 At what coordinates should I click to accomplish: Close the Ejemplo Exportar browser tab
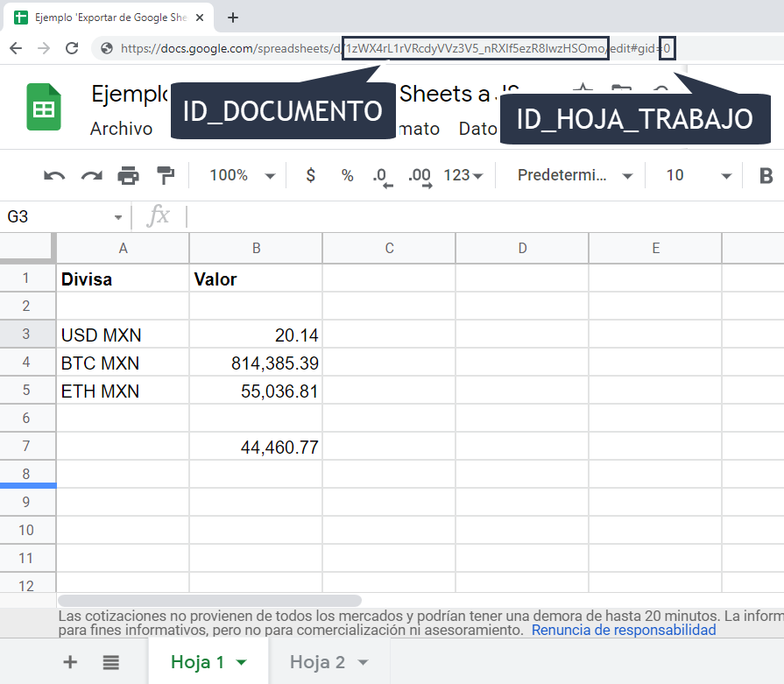coord(200,18)
